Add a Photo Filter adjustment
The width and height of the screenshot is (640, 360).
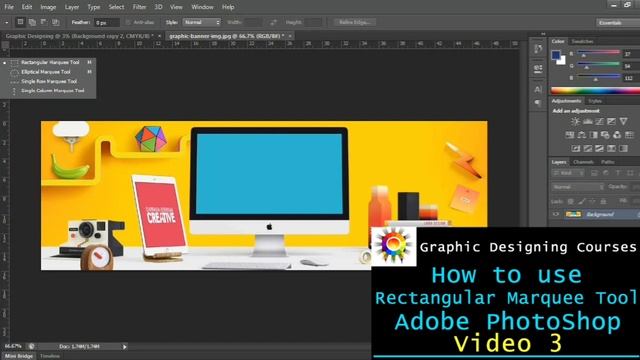point(605,135)
